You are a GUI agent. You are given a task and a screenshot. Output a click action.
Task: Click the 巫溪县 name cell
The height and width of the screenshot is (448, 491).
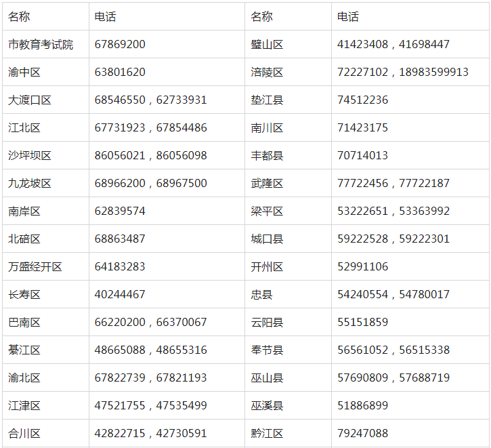coord(267,406)
